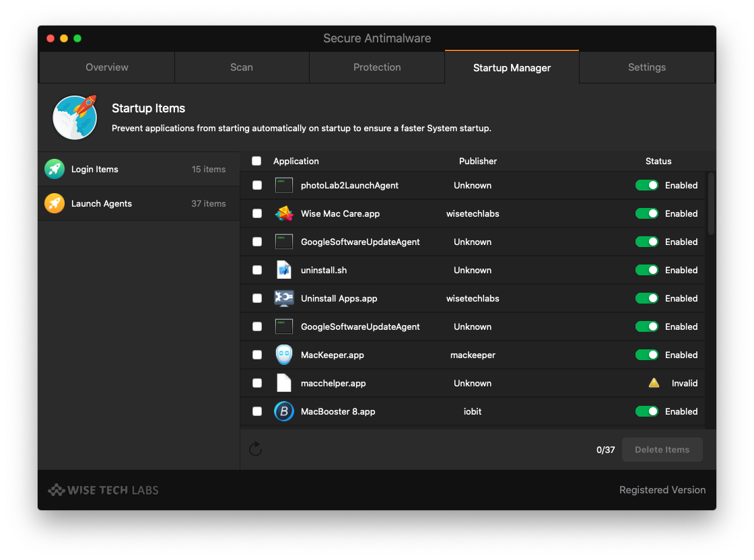Sort by the Publisher column header
Viewport: 754px width, 560px height.
[477, 161]
